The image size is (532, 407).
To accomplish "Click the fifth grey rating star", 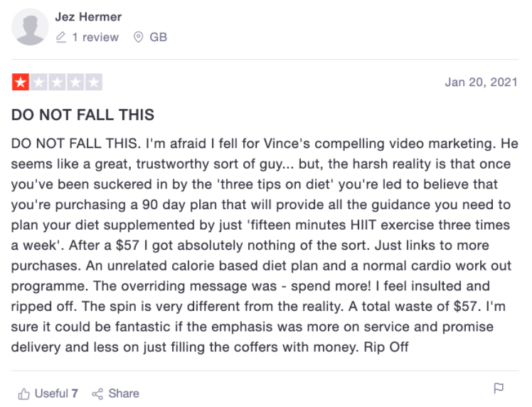I will [94, 82].
